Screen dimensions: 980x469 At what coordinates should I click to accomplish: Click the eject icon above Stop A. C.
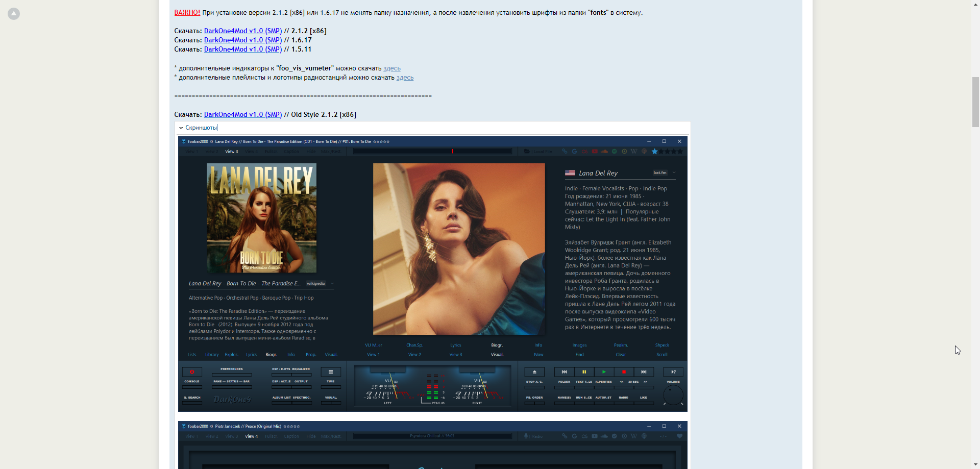click(x=534, y=372)
